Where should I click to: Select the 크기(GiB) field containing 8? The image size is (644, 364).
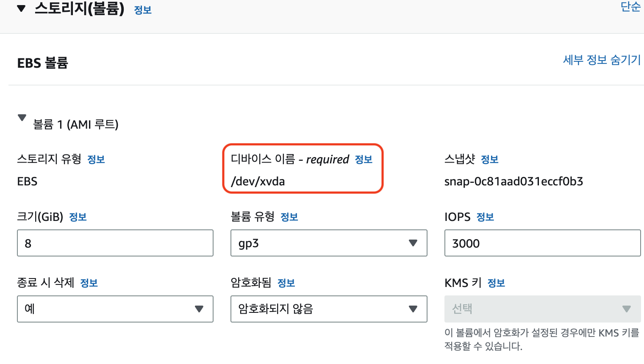tap(114, 243)
